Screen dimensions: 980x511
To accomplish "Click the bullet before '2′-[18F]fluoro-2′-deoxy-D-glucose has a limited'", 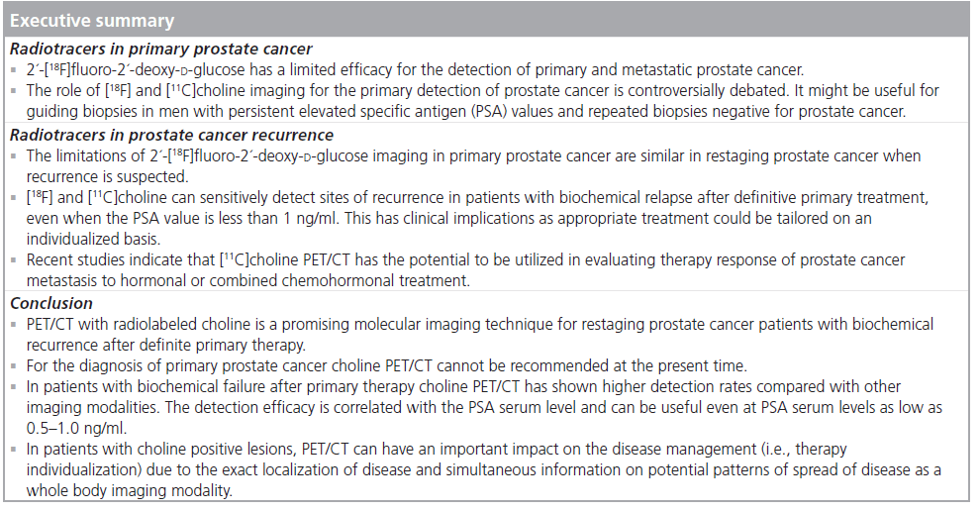I will (x=15, y=70).
